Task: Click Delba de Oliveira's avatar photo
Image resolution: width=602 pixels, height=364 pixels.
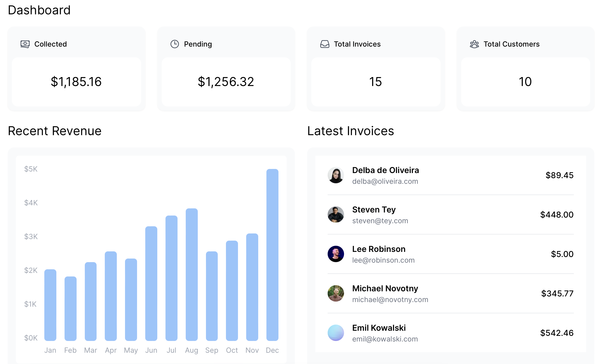Action: (336, 175)
